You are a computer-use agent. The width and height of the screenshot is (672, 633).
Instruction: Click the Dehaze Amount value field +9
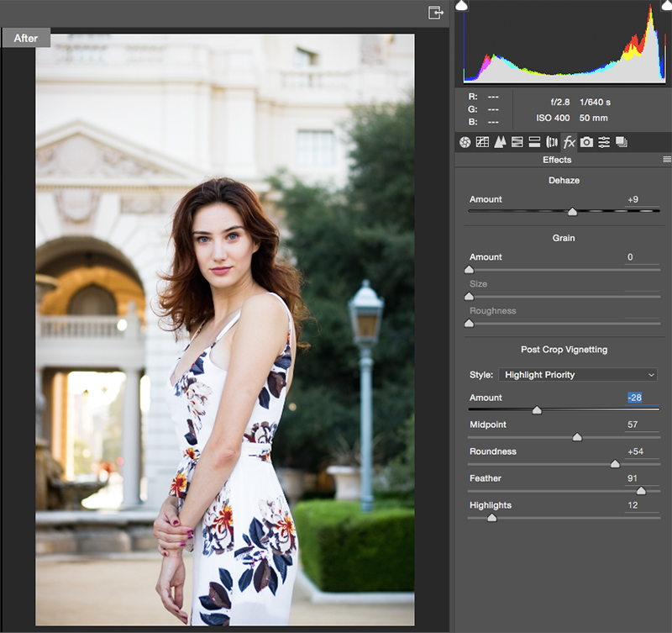click(641, 199)
